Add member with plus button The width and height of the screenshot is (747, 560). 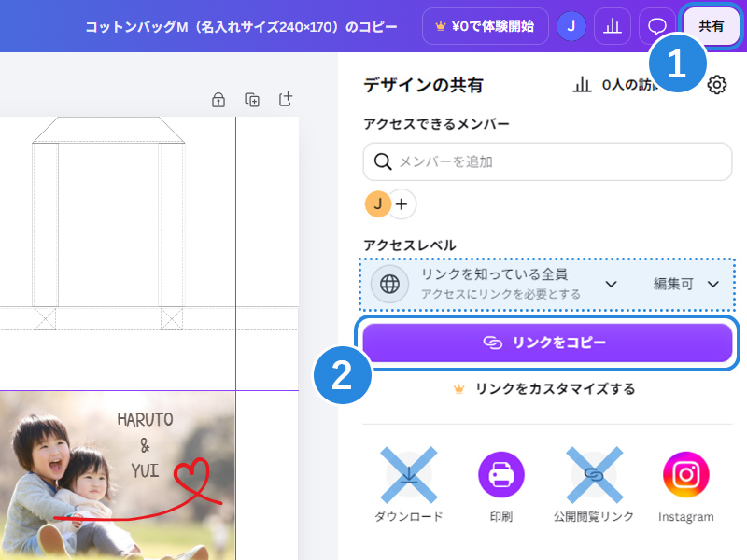pos(402,203)
